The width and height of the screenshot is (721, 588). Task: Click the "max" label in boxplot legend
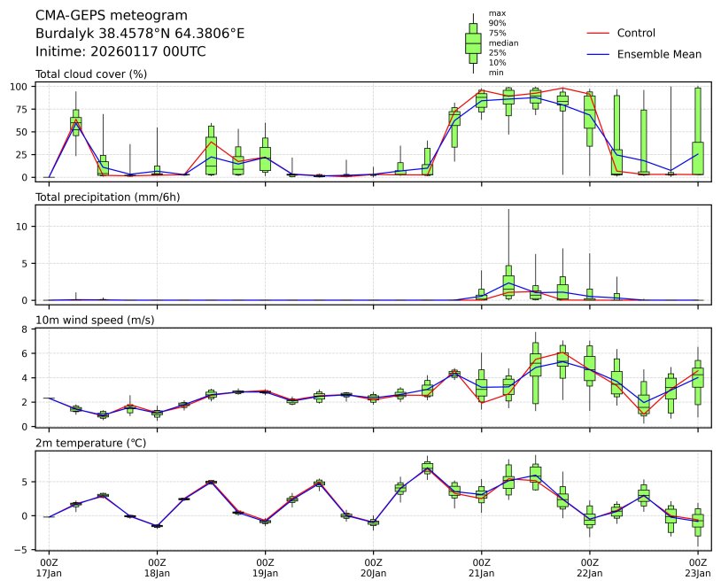pyautogui.click(x=497, y=13)
